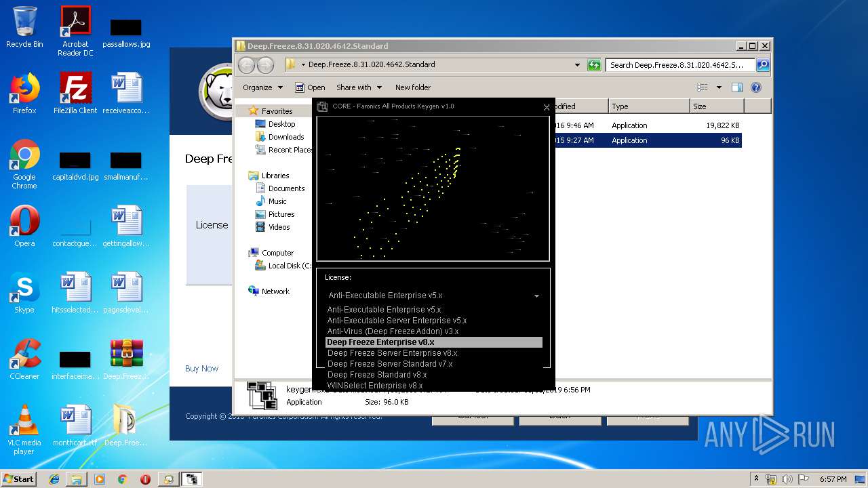Refresh the folder with the green arrows button
Screen dimensions: 868x488
(x=594, y=65)
